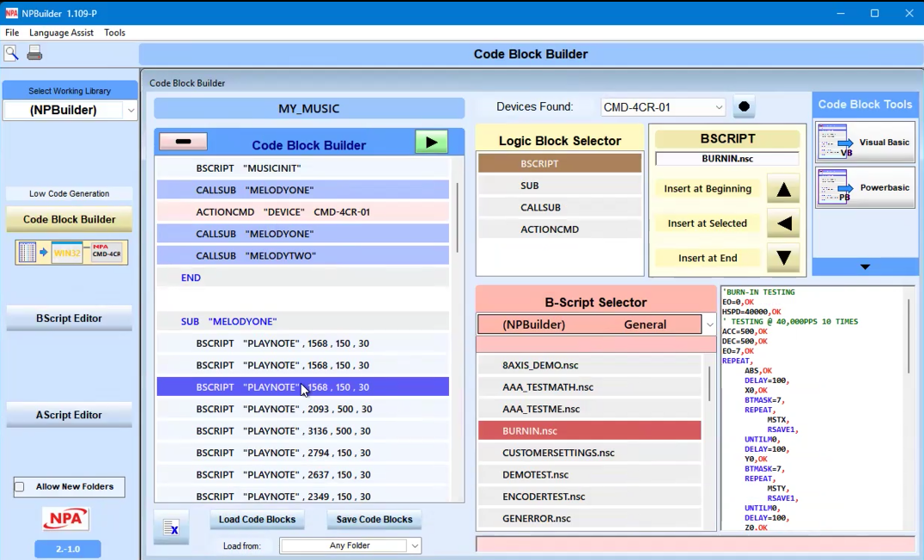The width and height of the screenshot is (924, 560).
Task: Select ENCODERTEST.nsc script
Action: [x=589, y=496]
